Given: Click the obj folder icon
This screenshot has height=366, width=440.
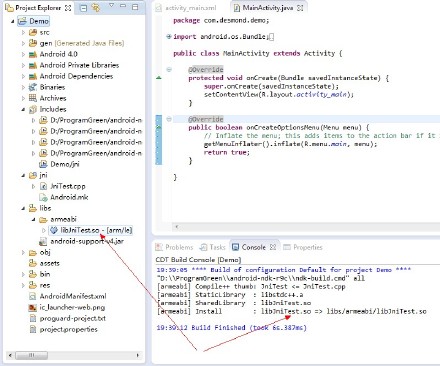Looking at the screenshot, I should [33, 252].
